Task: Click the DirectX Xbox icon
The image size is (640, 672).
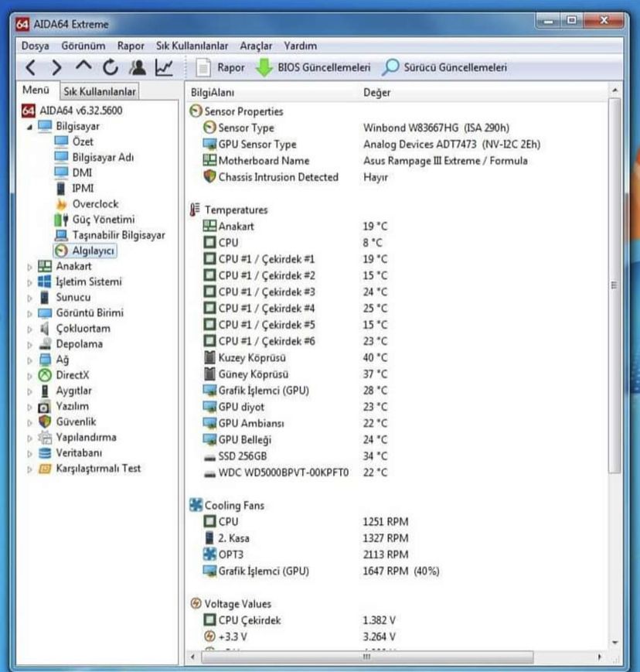Action: click(x=45, y=375)
